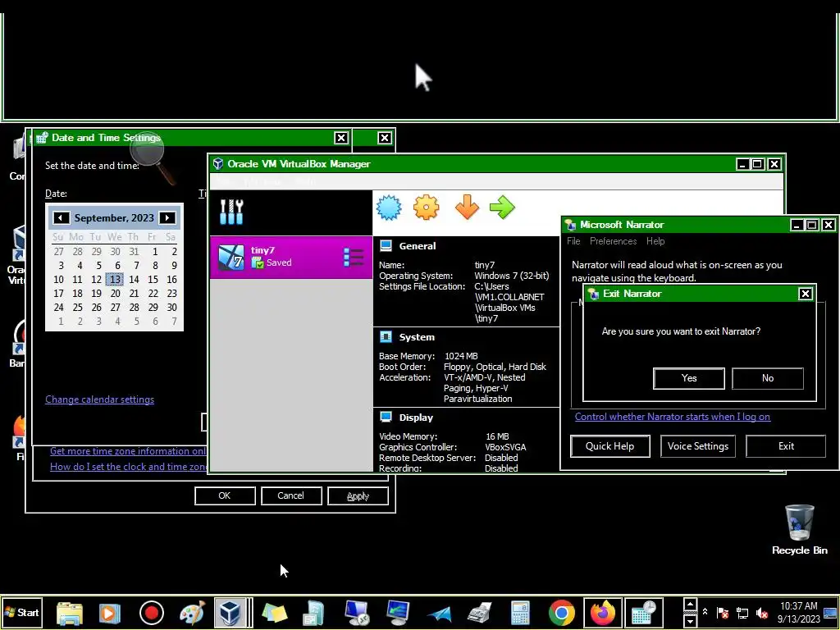This screenshot has height=630, width=840.
Task: Click the General section heading in VirtualBox
Action: (418, 246)
